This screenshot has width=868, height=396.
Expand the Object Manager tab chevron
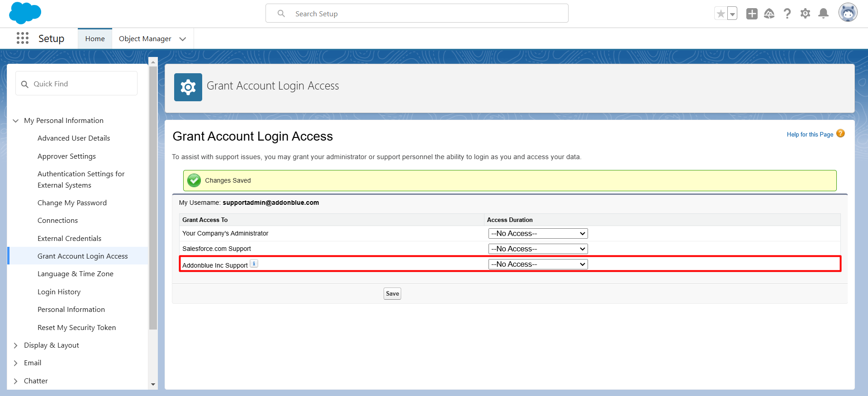point(183,39)
